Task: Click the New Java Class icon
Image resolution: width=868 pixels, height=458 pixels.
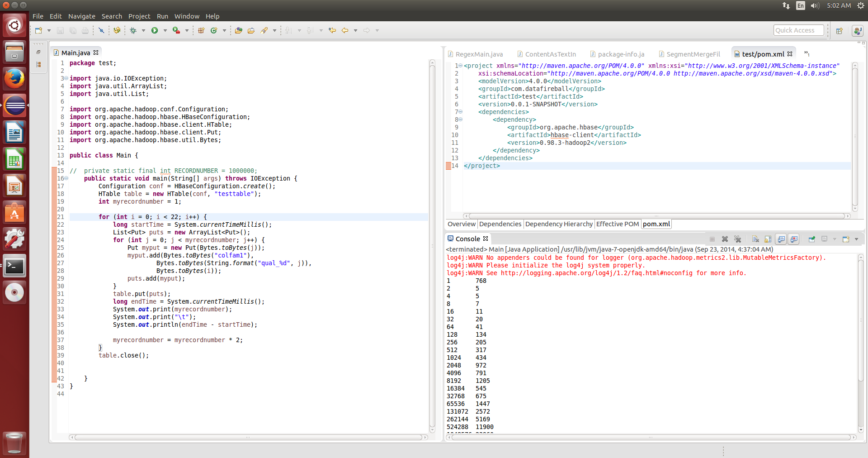Action: [x=214, y=30]
